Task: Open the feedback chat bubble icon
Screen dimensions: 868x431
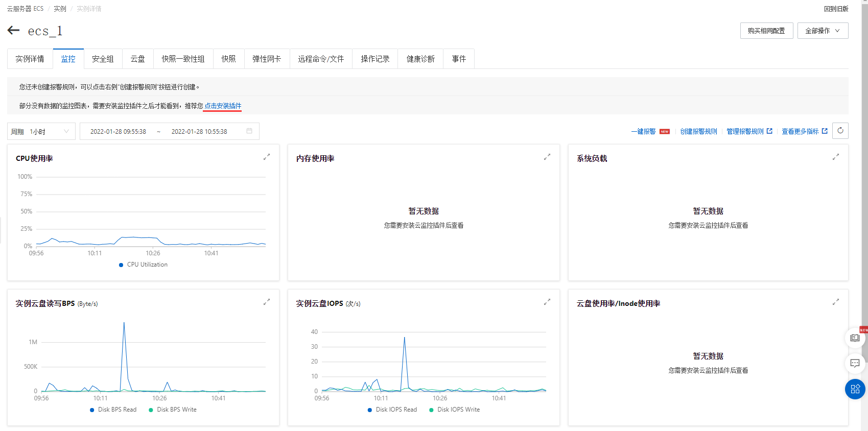Action: point(855,363)
